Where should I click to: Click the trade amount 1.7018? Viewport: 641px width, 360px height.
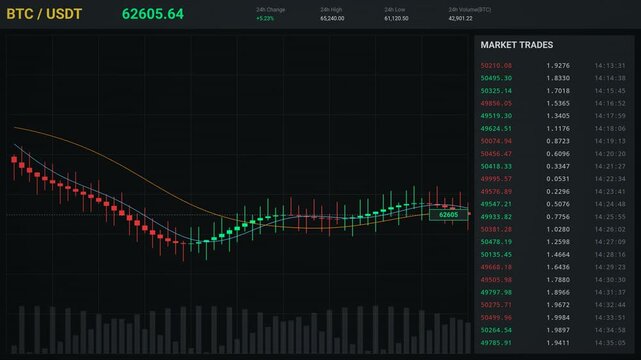click(558, 91)
